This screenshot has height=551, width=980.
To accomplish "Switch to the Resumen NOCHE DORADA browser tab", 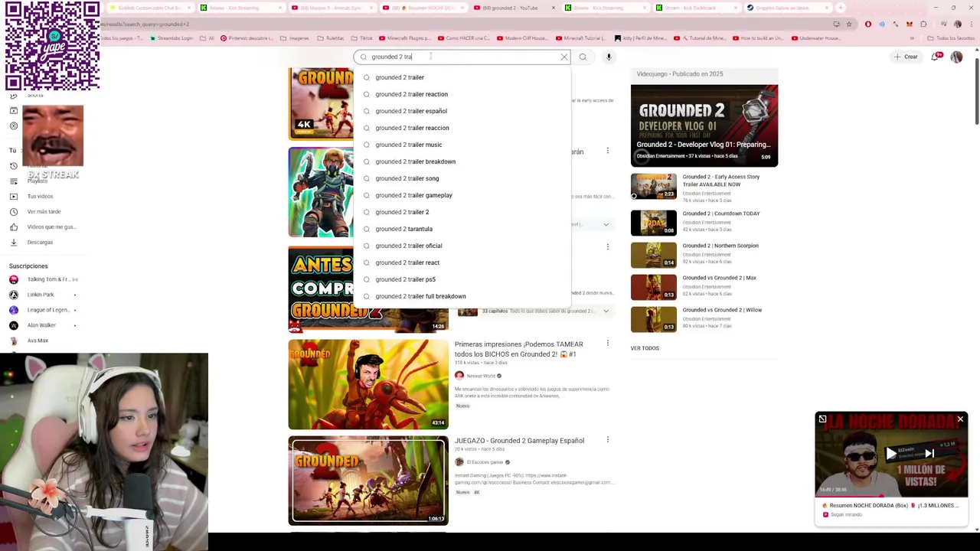I will pos(422,8).
